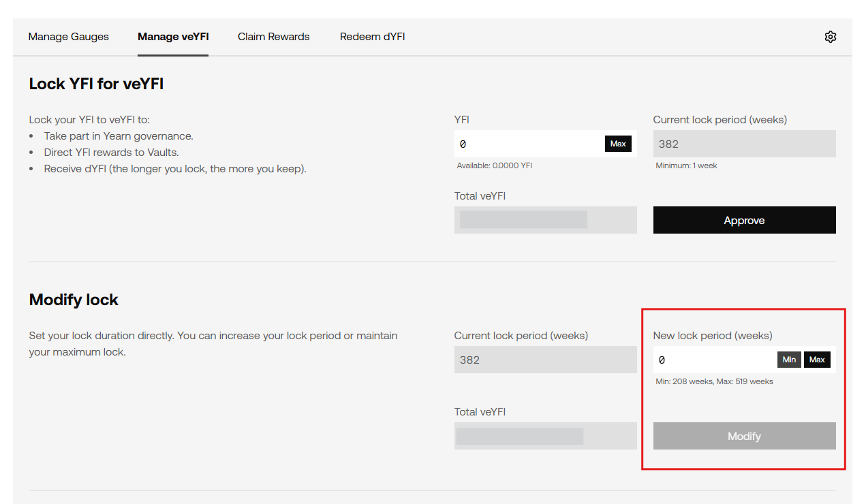Click the 'Modify lock' heading
Image resolution: width=866 pixels, height=504 pixels.
click(74, 300)
